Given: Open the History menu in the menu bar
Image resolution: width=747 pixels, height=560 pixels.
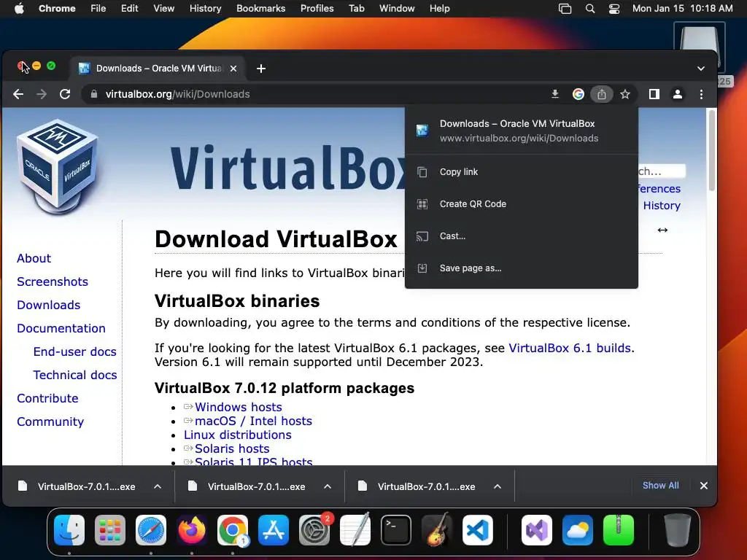Looking at the screenshot, I should tap(205, 9).
